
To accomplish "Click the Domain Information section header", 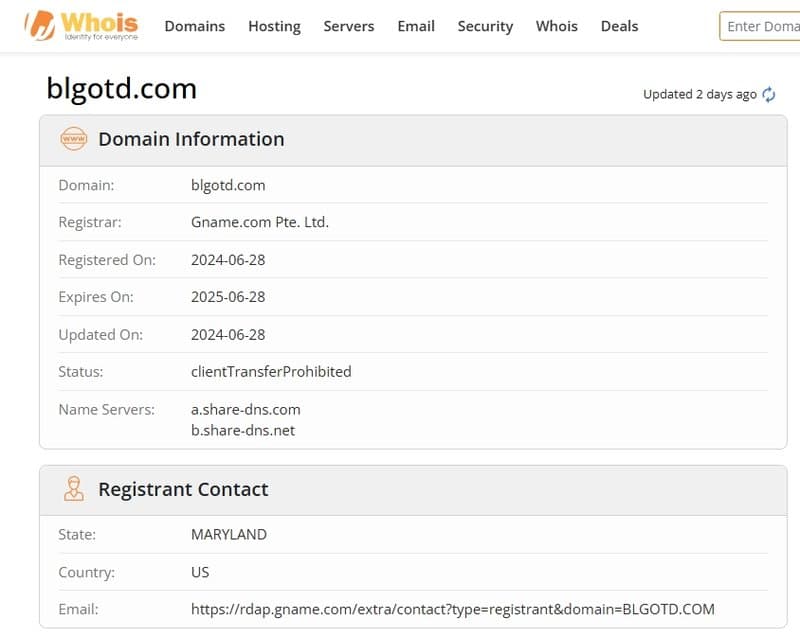I will click(191, 139).
